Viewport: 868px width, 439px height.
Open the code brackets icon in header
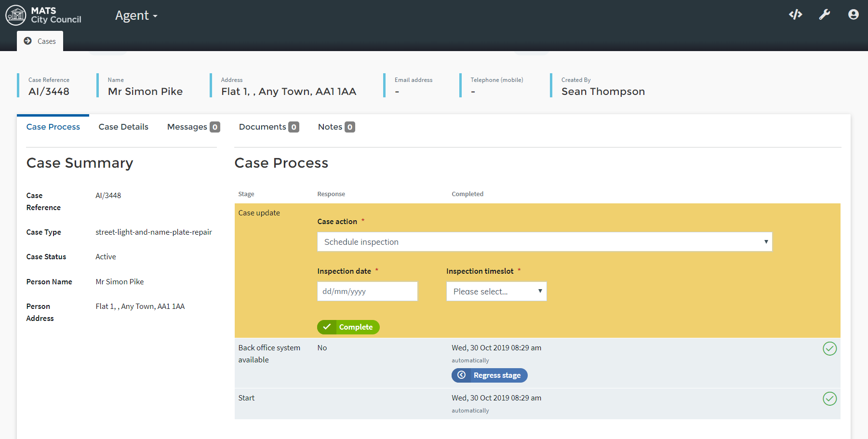795,14
